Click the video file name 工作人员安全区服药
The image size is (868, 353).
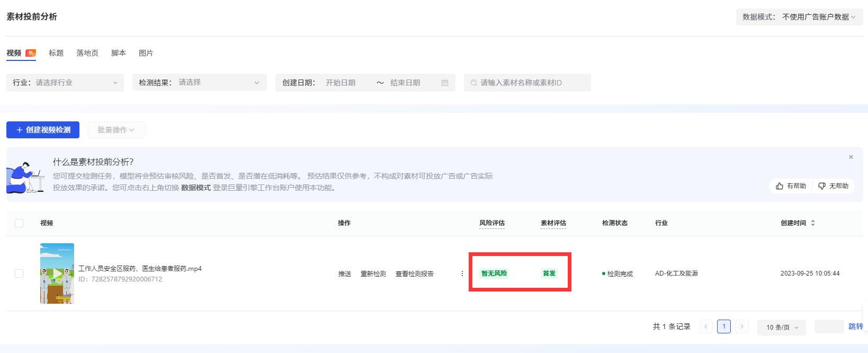[140, 269]
